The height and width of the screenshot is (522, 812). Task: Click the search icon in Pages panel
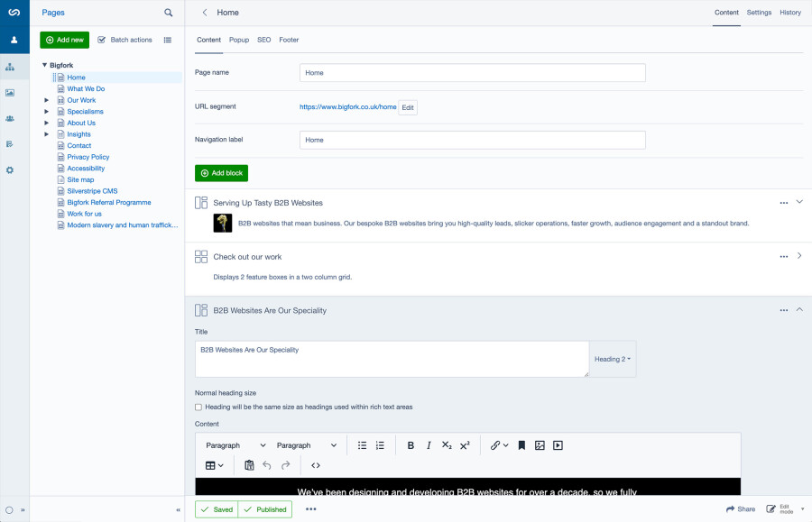pyautogui.click(x=168, y=13)
